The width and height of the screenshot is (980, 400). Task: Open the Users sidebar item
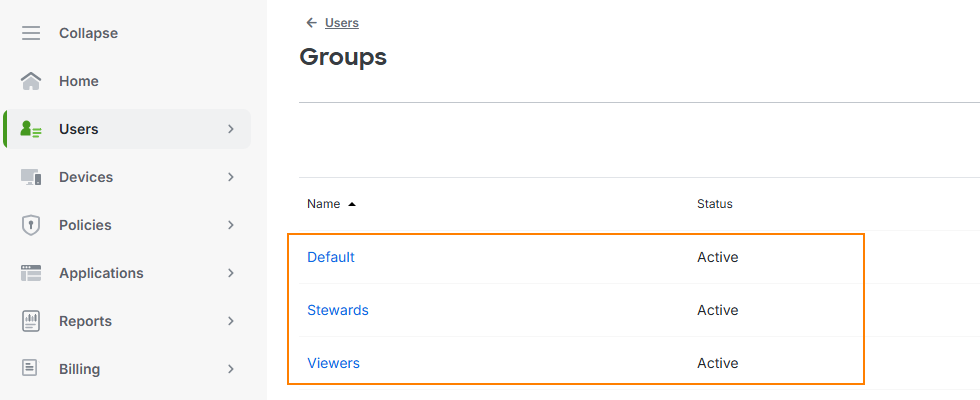pyautogui.click(x=128, y=129)
